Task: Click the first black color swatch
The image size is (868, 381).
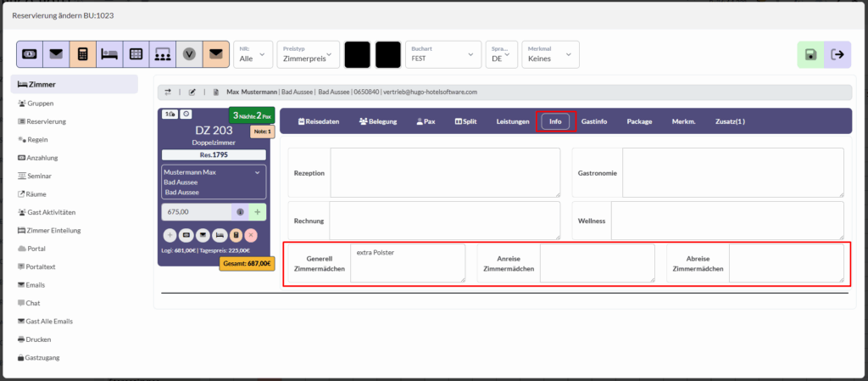Action: [357, 54]
